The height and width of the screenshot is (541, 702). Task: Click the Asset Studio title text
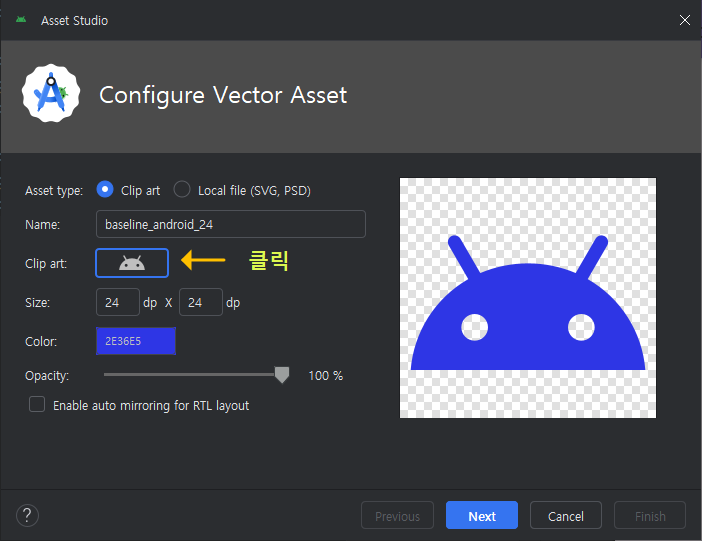pyautogui.click(x=74, y=21)
